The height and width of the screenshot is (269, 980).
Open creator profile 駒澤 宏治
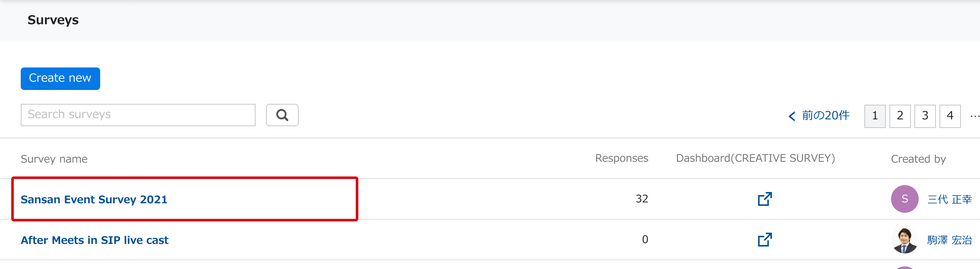click(950, 240)
